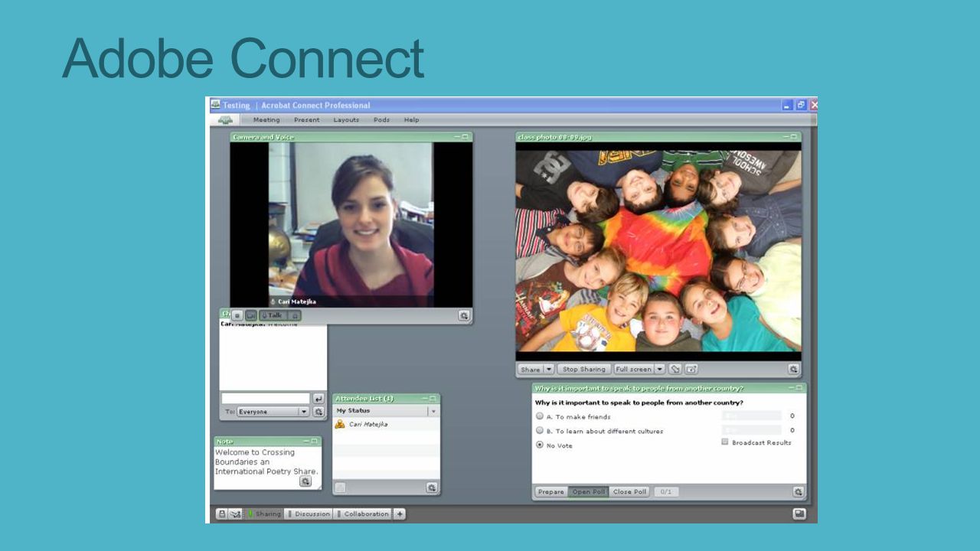Image resolution: width=980 pixels, height=551 pixels.
Task: Click the Talk microphone button
Action: 273,315
